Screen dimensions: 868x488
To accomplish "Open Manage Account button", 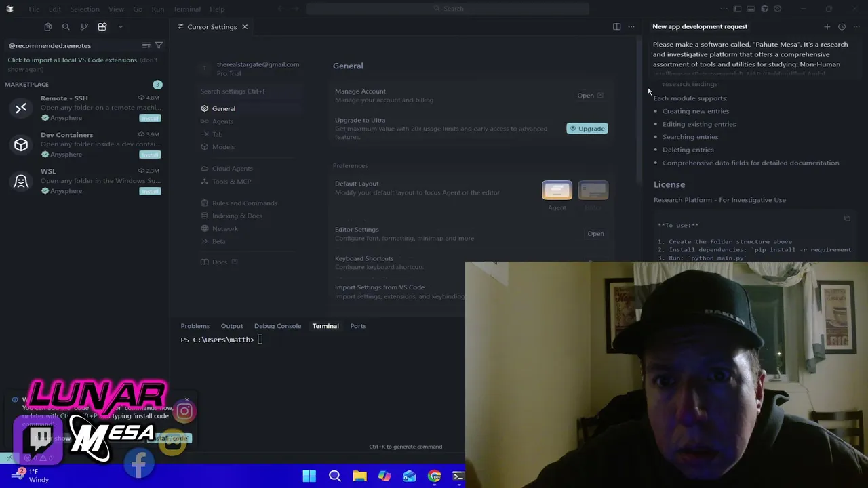I will click(x=590, y=96).
